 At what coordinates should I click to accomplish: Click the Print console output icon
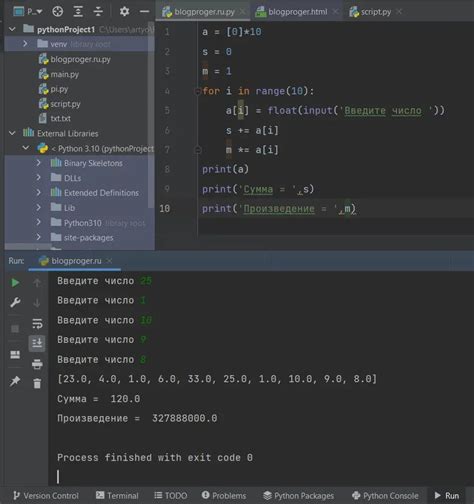37,364
